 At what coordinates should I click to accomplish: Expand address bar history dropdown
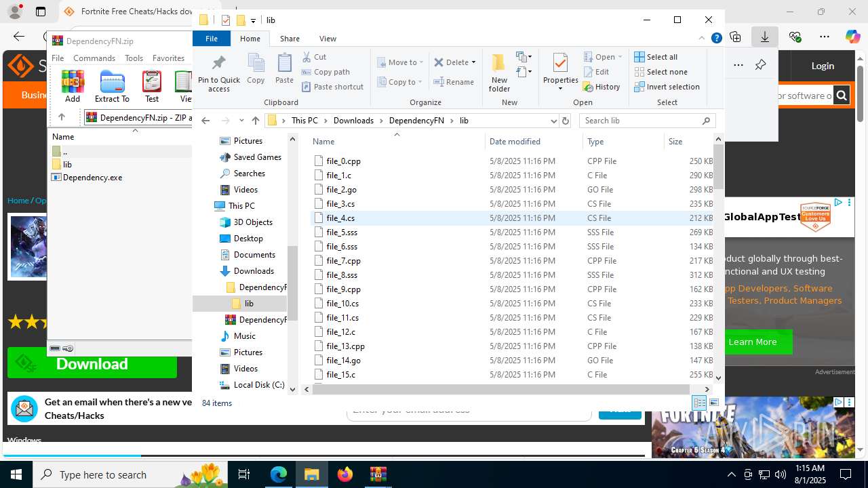click(x=553, y=121)
